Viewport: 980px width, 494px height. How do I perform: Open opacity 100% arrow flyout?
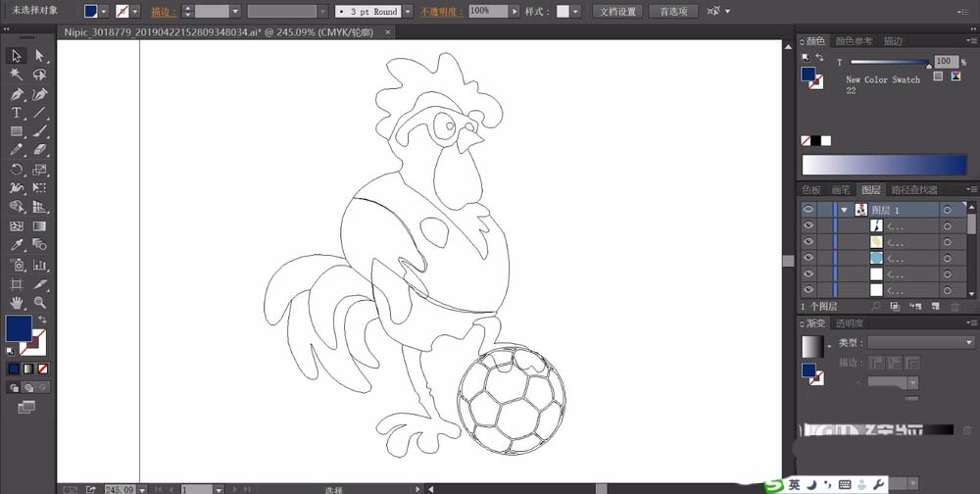tap(514, 11)
